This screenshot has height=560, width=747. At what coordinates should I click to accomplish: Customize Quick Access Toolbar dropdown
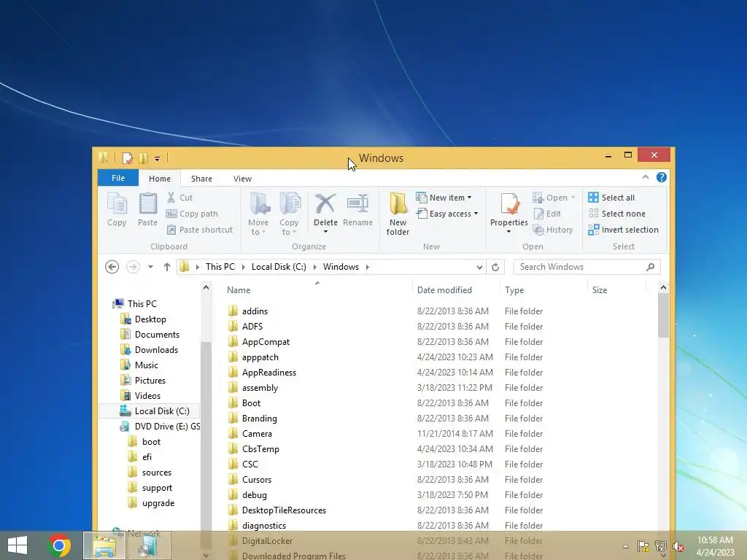click(x=158, y=158)
